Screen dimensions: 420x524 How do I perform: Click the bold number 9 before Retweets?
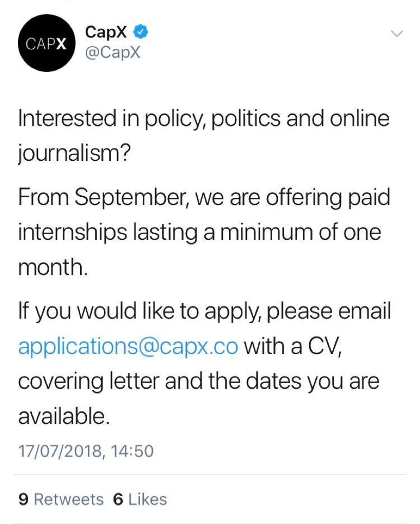pos(23,499)
